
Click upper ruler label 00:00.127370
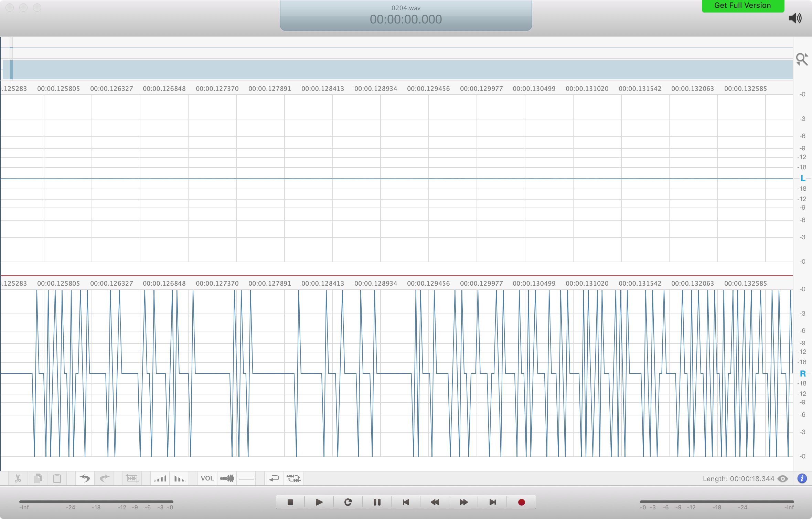coord(217,89)
